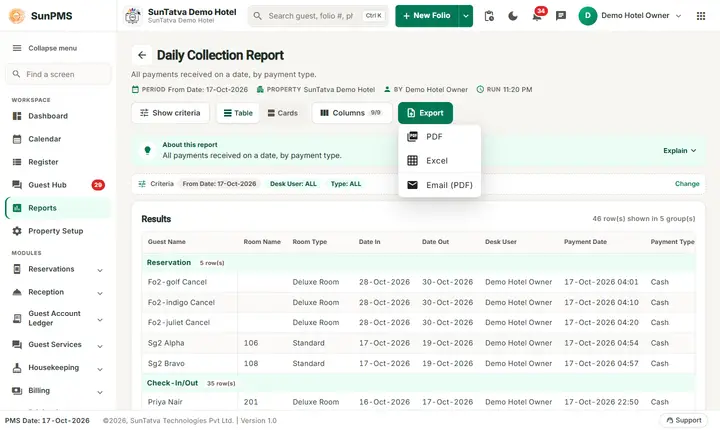This screenshot has height=430, width=720.
Task: Click the Billing sidebar icon
Action: coord(17,390)
